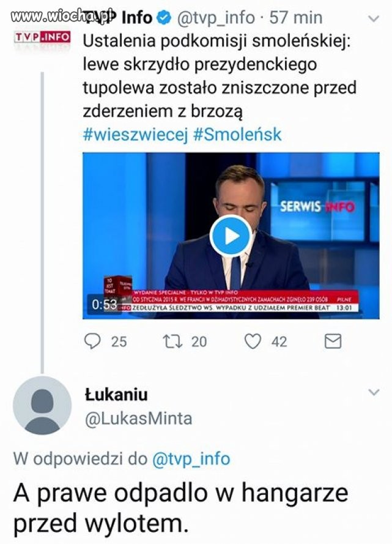Open the options chevron on Łukaniu's reply
The image size is (392, 544).
pos(372,392)
